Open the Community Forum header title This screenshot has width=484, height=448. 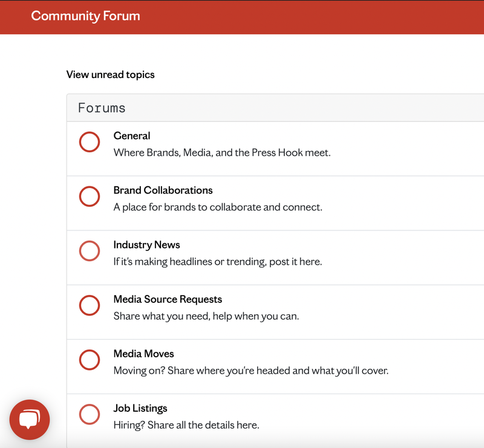[85, 16]
